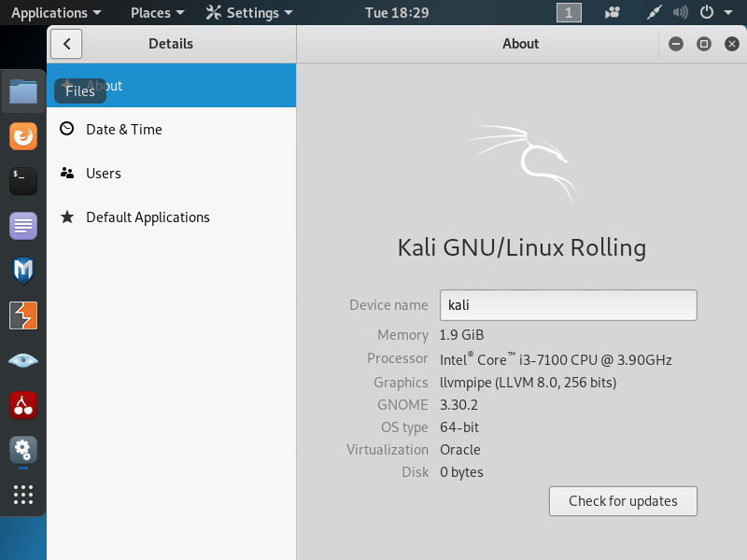Launch Burp Suite from the dock
The width and height of the screenshot is (747, 560).
[x=22, y=315]
